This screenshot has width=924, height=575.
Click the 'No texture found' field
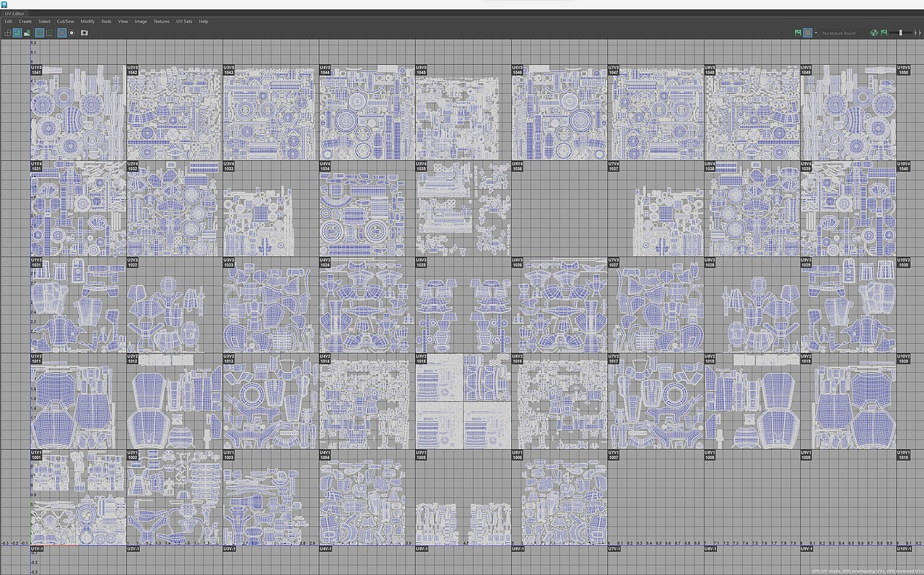click(x=844, y=33)
